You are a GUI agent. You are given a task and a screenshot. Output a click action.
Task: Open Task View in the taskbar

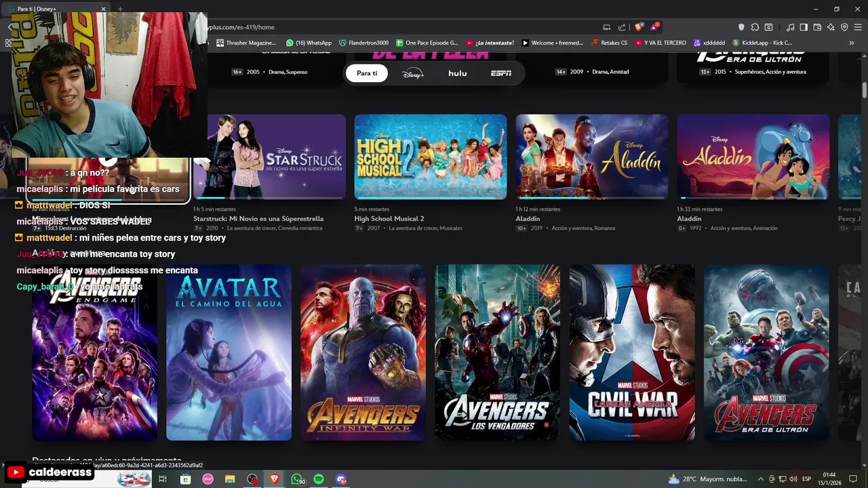(163, 479)
